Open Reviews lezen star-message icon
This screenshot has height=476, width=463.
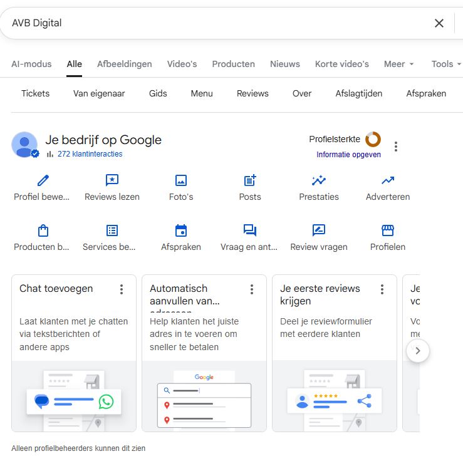pyautogui.click(x=112, y=180)
